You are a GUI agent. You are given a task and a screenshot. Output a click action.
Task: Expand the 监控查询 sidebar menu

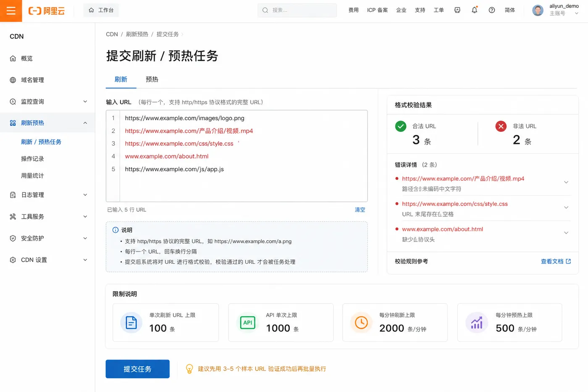47,102
